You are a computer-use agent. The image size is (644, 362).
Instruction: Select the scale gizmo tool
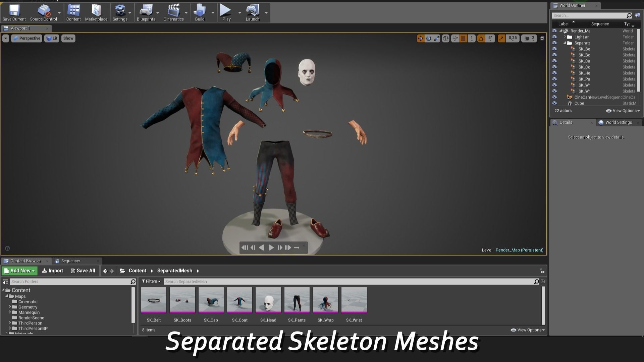[437, 39]
